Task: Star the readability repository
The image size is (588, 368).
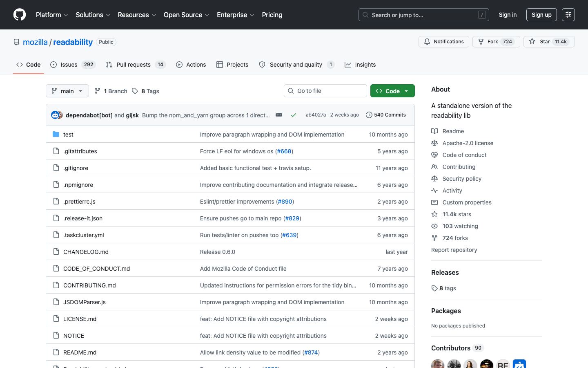Action: pos(549,42)
